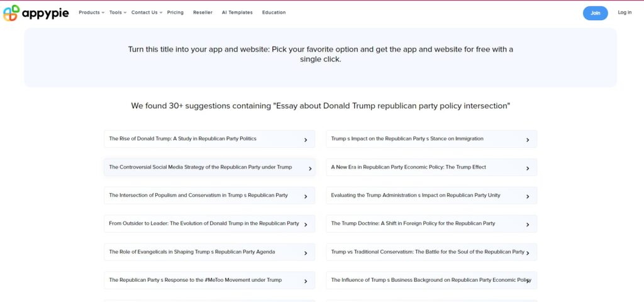Click arrow icon on #MeToo Movement suggestion row

(306, 281)
